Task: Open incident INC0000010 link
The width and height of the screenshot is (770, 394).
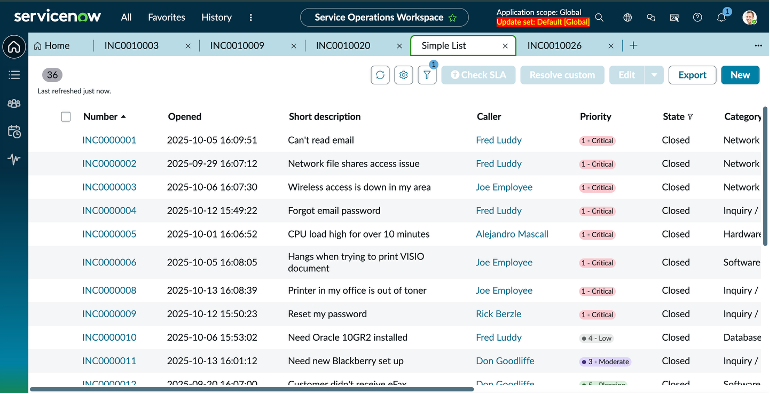Action: click(x=109, y=338)
